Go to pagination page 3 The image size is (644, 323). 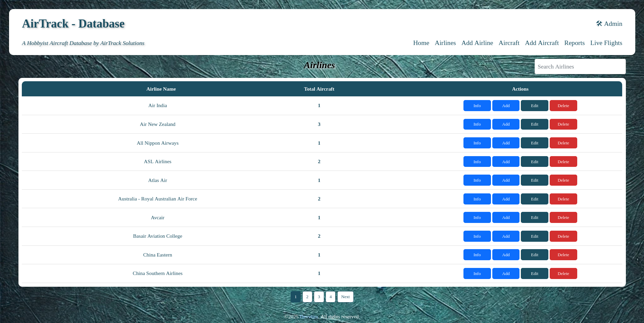319,297
